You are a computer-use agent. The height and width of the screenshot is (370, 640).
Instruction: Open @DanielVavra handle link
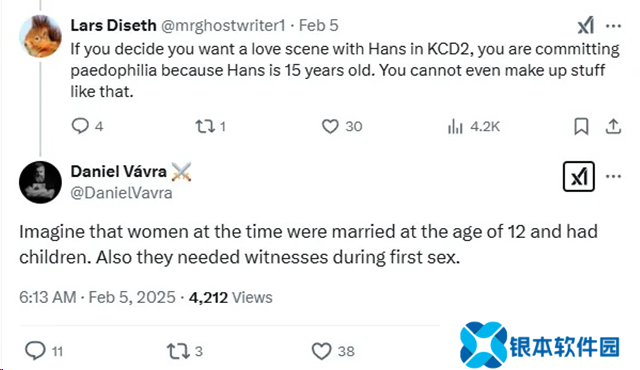(121, 193)
